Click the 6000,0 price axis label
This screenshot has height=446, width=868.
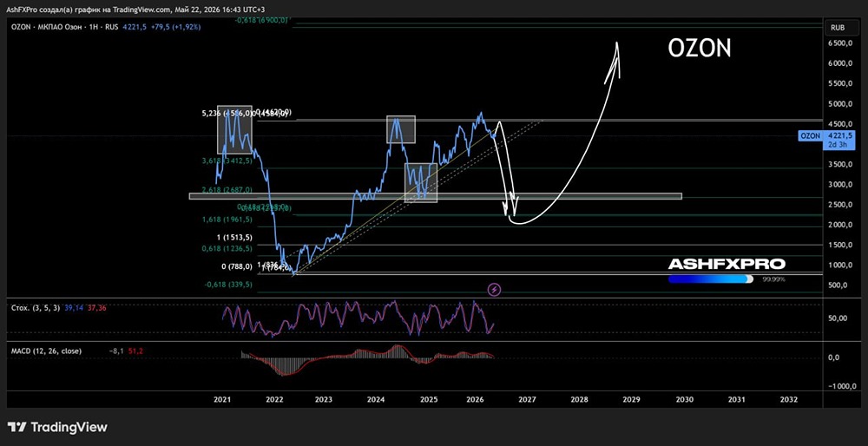(841, 63)
